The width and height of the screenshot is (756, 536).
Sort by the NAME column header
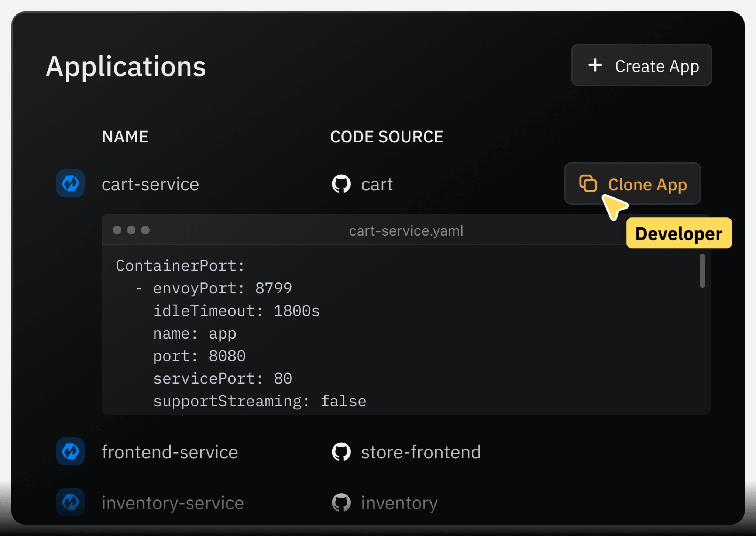click(x=125, y=137)
